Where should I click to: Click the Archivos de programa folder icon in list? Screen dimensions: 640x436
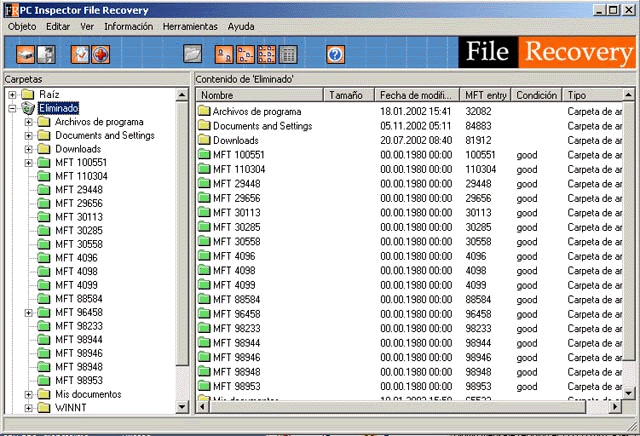[x=204, y=111]
